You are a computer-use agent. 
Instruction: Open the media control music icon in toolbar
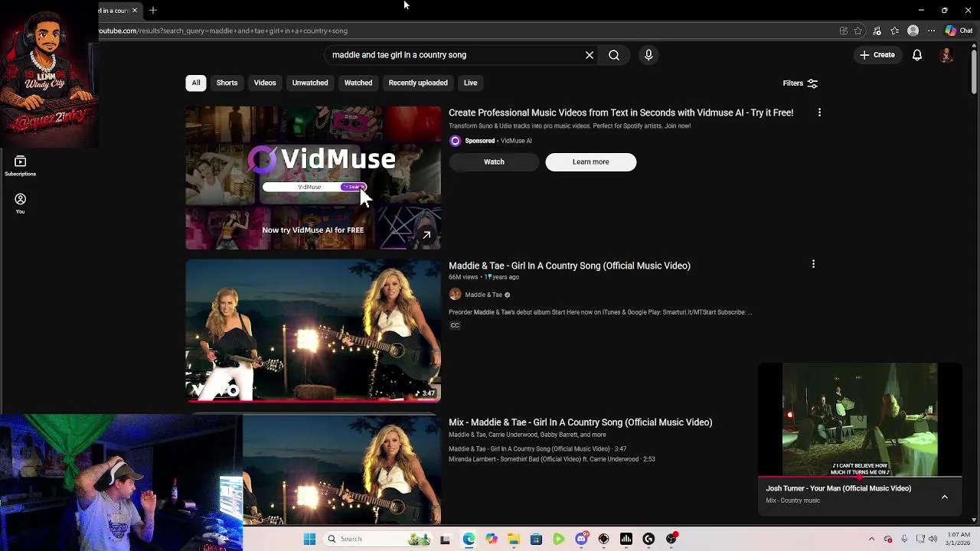pyautogui.click(x=877, y=31)
